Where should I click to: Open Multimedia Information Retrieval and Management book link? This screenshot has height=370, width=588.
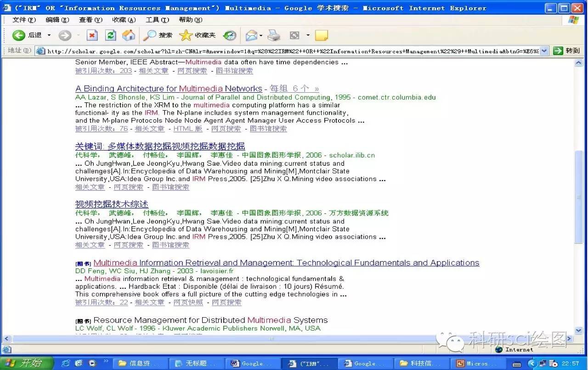[286, 263]
